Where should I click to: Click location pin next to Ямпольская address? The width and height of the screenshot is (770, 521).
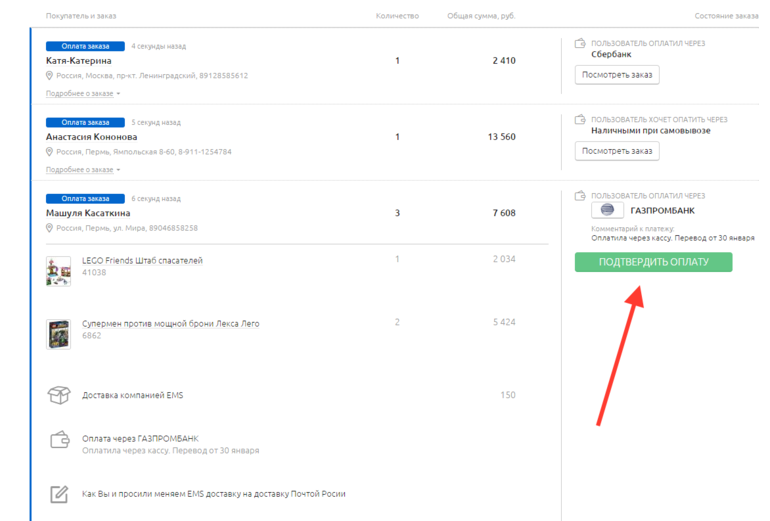(x=50, y=152)
